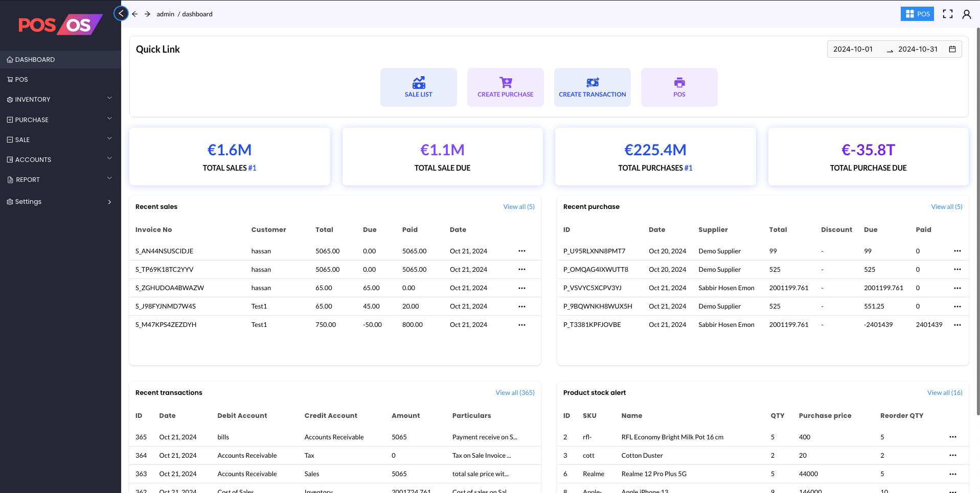
Task: Open actions menu for invoice S_AN44NSUSCIDJE
Action: 521,251
